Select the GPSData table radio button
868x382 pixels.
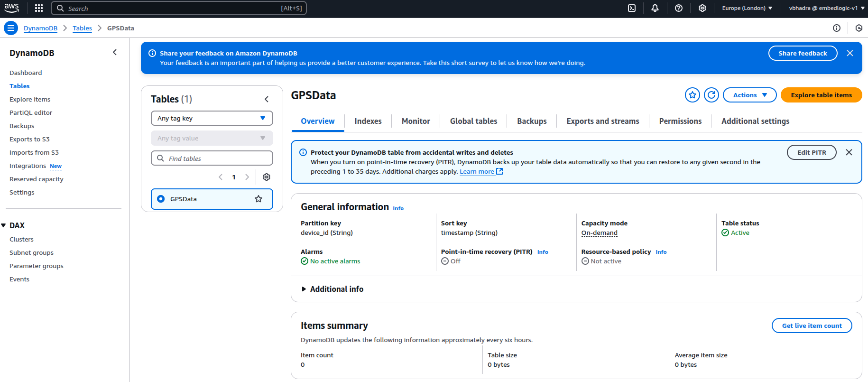161,199
